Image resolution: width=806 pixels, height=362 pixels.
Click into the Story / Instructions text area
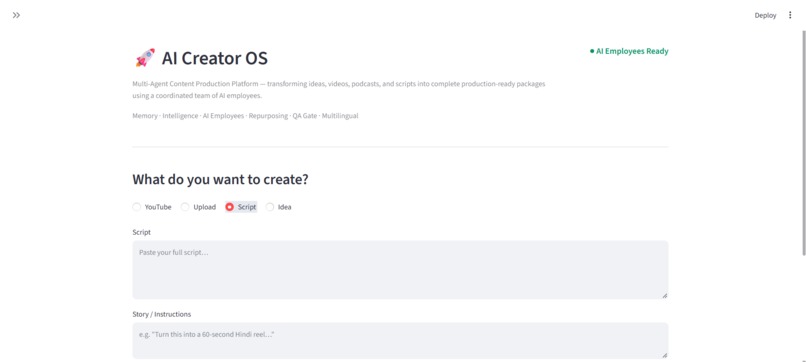tap(400, 340)
